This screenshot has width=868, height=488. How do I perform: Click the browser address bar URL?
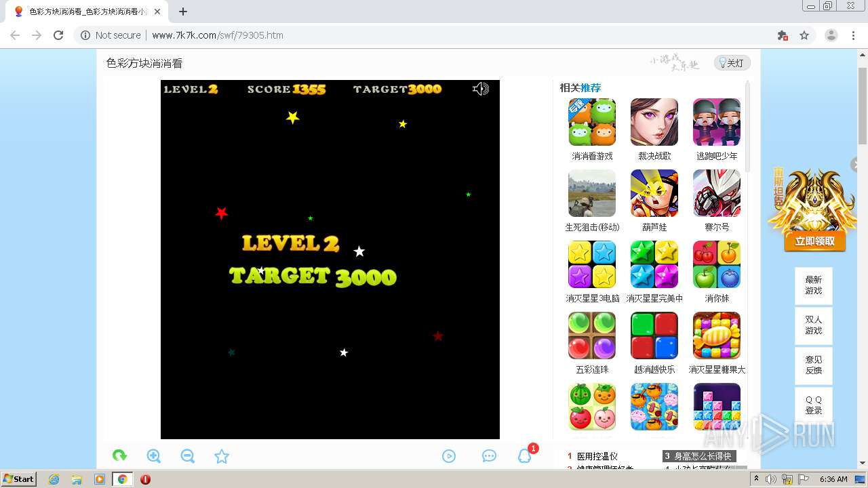(x=218, y=35)
